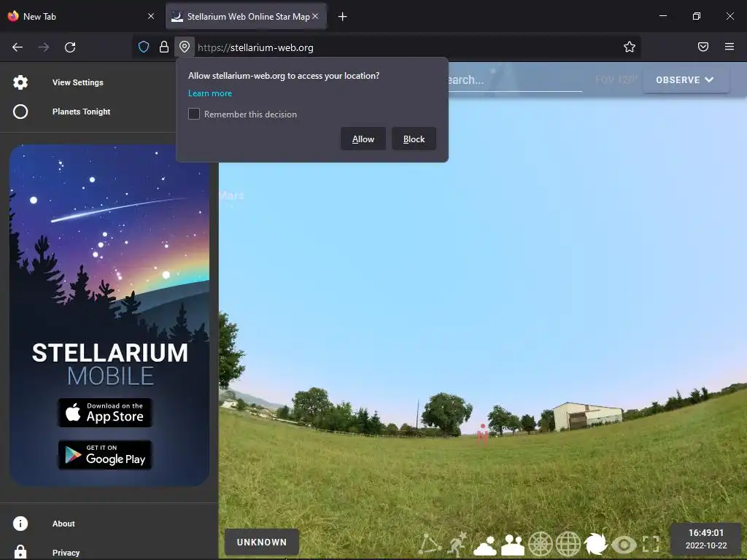Open the UNKNOWN location button

[x=262, y=542]
